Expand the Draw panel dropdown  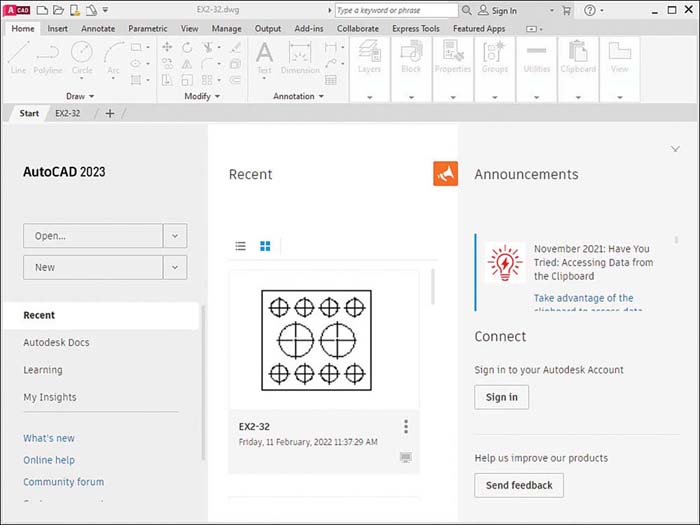coord(92,96)
